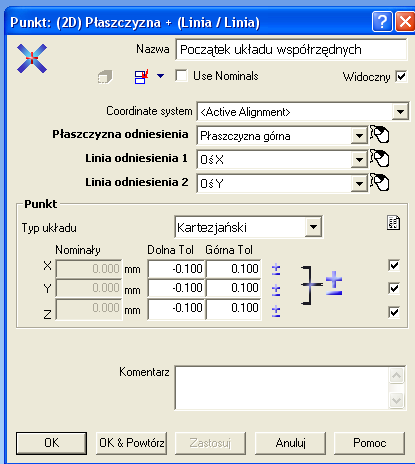Click the title bar question mark help button
This screenshot has width=415, height=464.
coord(382,22)
